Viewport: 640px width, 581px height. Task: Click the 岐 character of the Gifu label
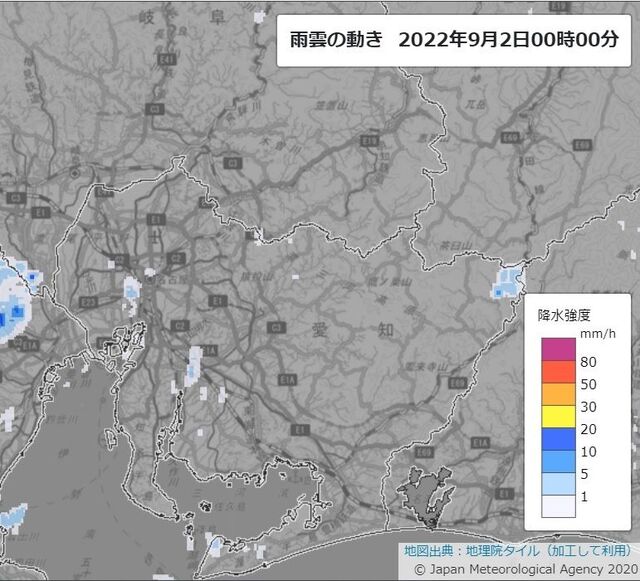pos(146,18)
